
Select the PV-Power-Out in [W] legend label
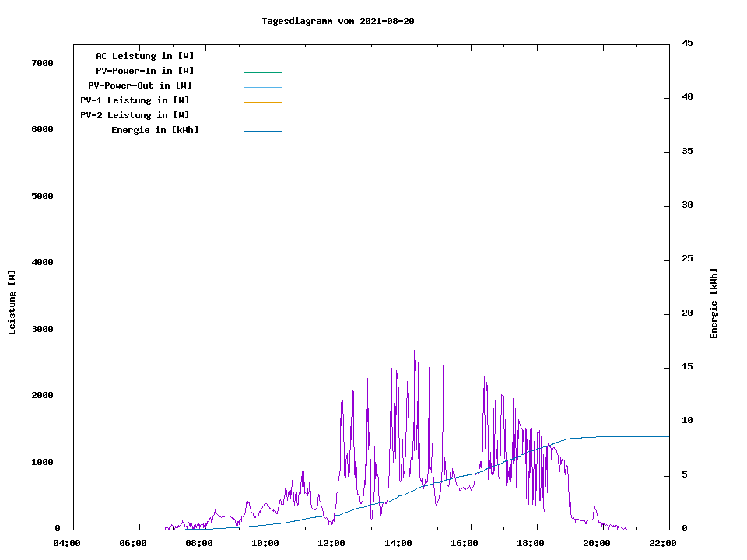(x=140, y=86)
